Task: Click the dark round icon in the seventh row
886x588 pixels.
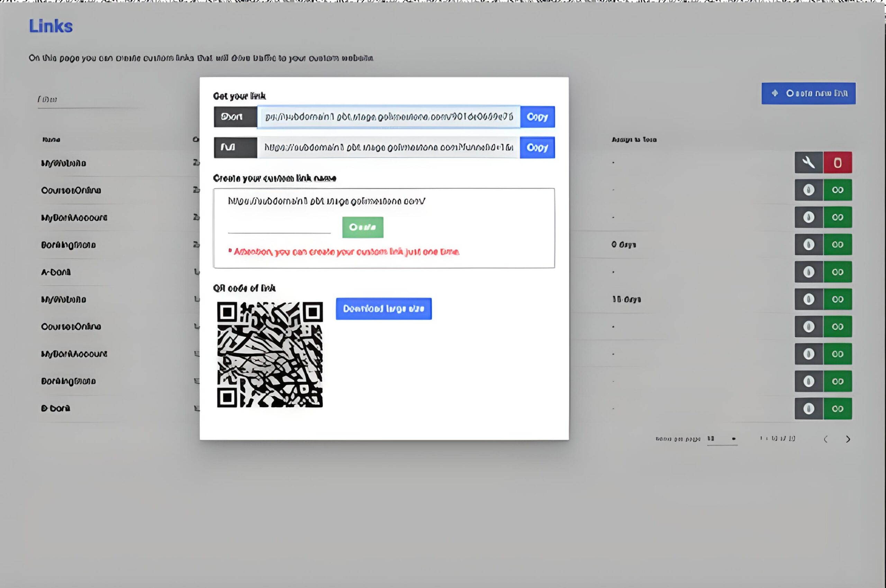Action: 809,327
